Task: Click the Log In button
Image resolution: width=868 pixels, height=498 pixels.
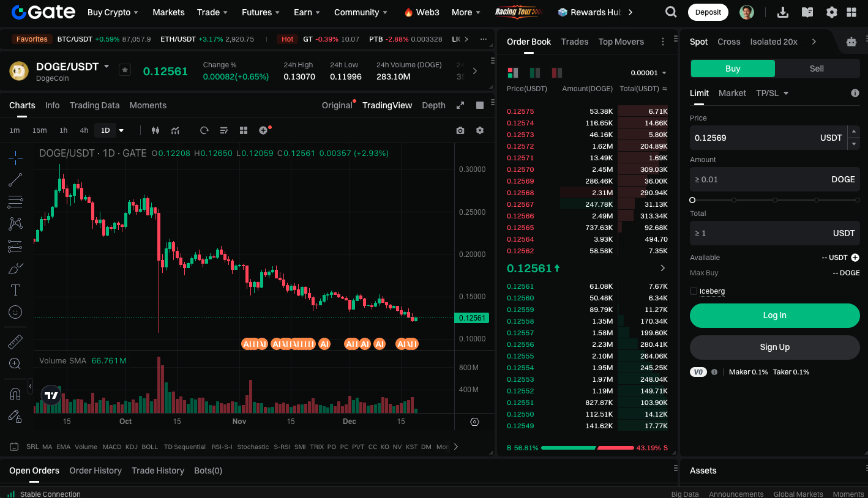Action: click(x=775, y=316)
